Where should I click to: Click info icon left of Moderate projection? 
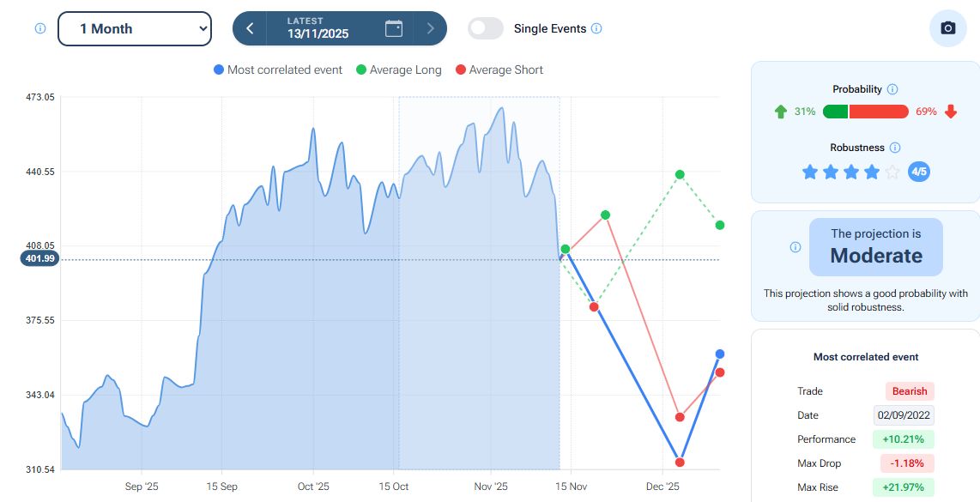(795, 247)
